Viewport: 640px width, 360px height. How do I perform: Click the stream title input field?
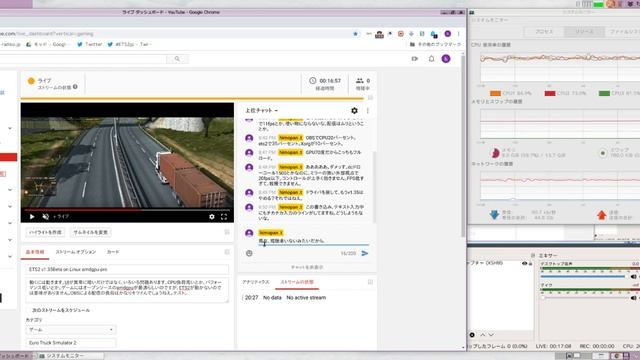(x=127, y=269)
